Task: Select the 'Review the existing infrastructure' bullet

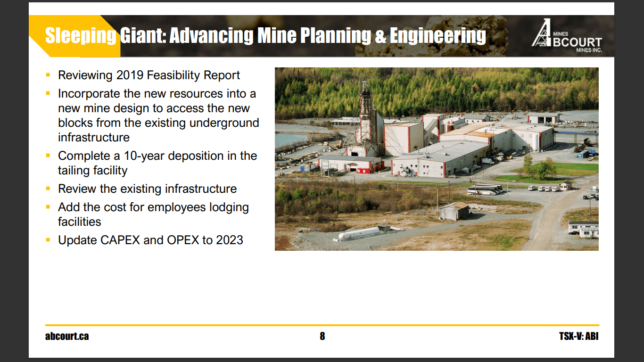Action: pyautogui.click(x=148, y=189)
